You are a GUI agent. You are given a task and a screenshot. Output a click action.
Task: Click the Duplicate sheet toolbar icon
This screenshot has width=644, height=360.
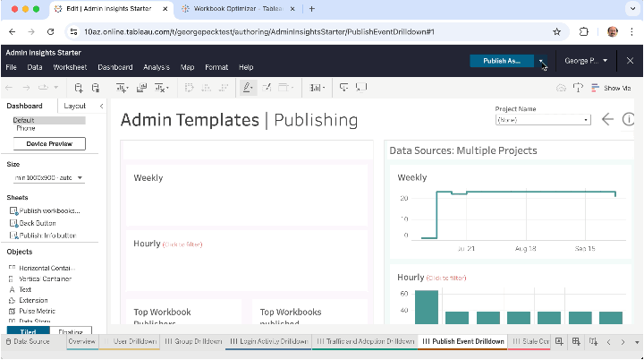141,88
